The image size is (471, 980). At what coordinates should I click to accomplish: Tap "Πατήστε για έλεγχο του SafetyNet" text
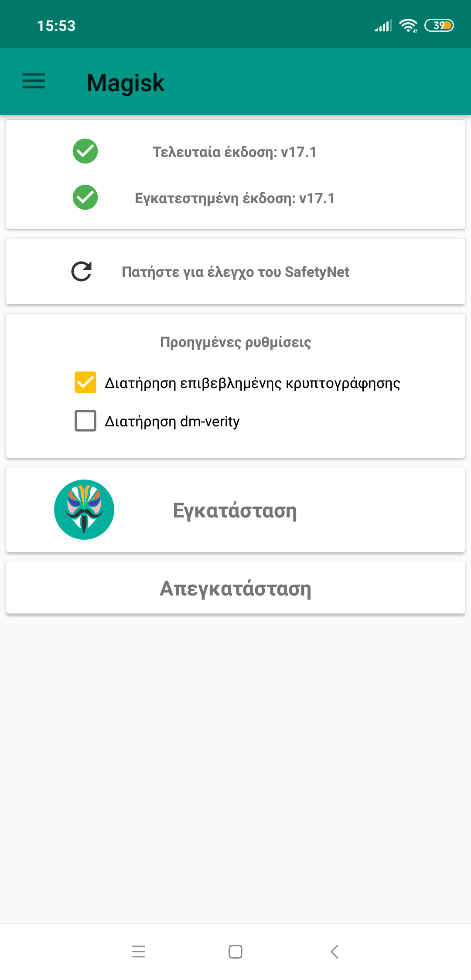(235, 272)
